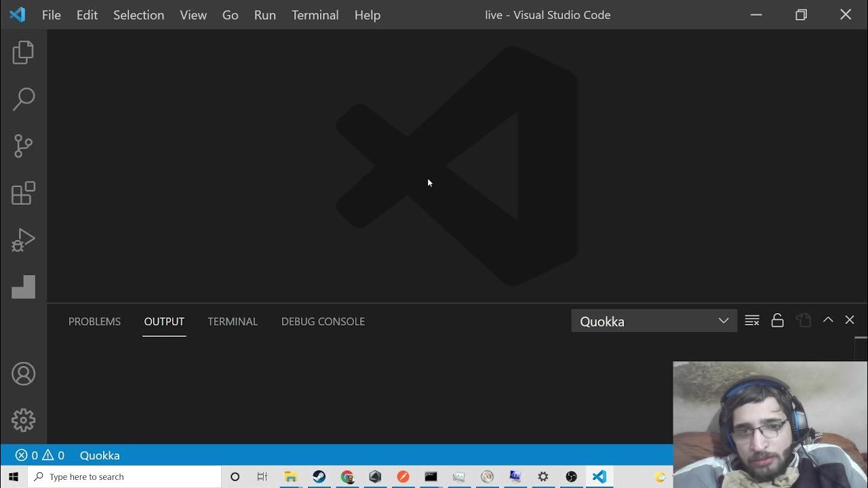
Task: Open the Terminal menu in menu bar
Action: (x=315, y=15)
